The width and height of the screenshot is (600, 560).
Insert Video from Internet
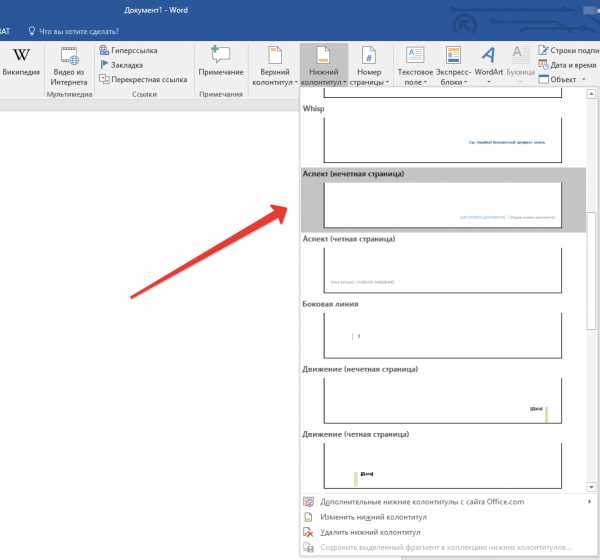(69, 66)
